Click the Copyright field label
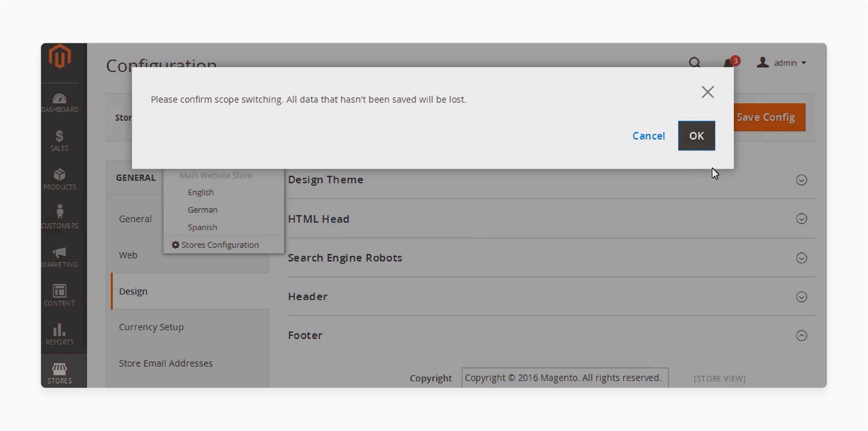This screenshot has width=868, height=431. click(x=431, y=378)
